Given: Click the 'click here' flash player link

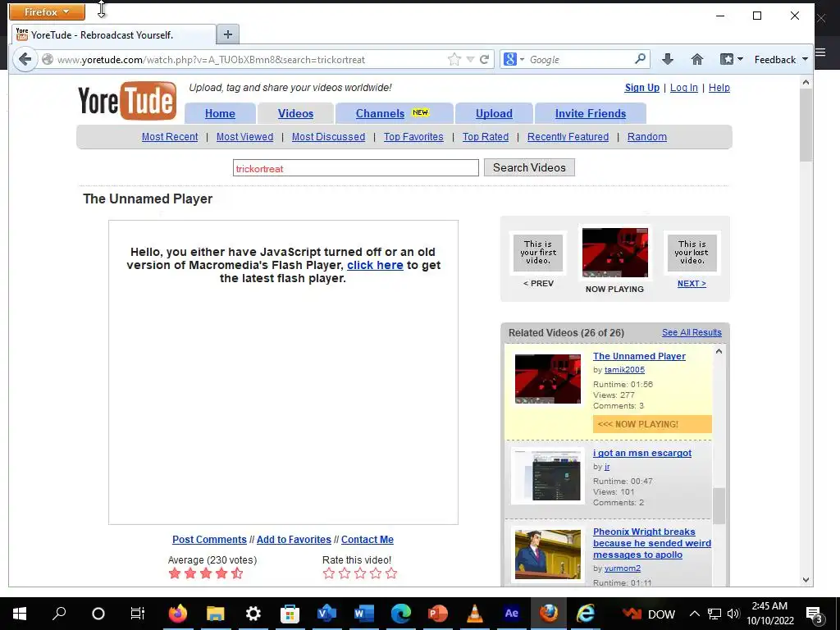Looking at the screenshot, I should tap(375, 265).
